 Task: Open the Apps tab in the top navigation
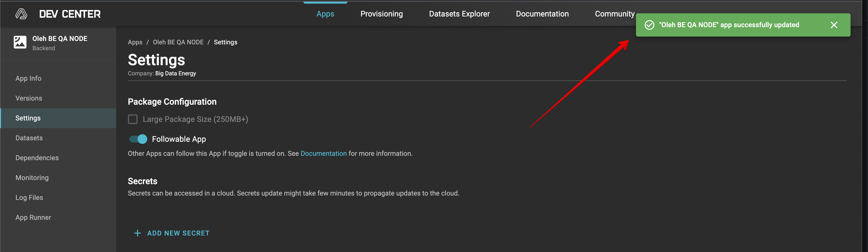click(x=325, y=14)
